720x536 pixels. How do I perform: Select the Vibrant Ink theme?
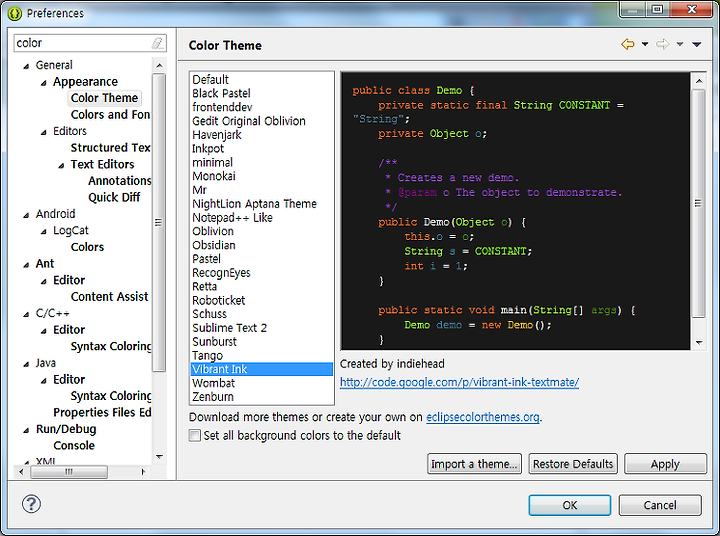[x=262, y=369]
